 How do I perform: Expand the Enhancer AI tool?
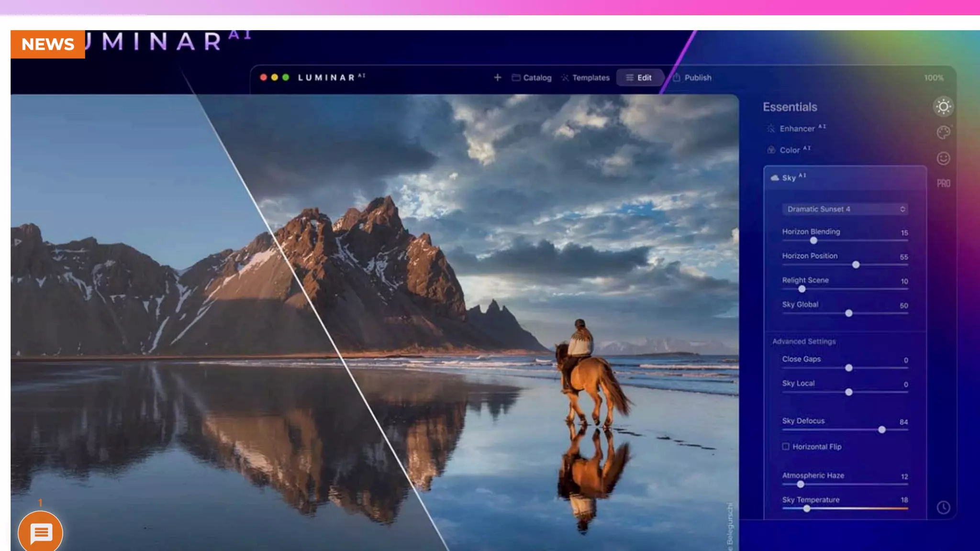pyautogui.click(x=797, y=129)
